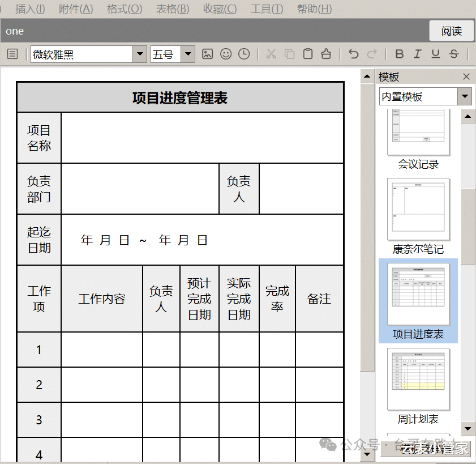Image resolution: width=476 pixels, height=464 pixels.
Task: Copy the selection with the copy icon
Action: (x=290, y=54)
